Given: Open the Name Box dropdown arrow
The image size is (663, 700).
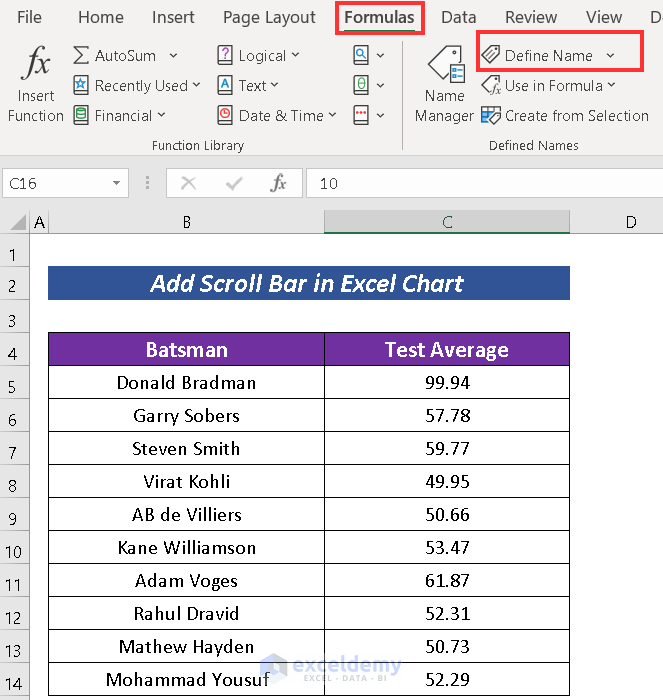Looking at the screenshot, I should tap(117, 183).
